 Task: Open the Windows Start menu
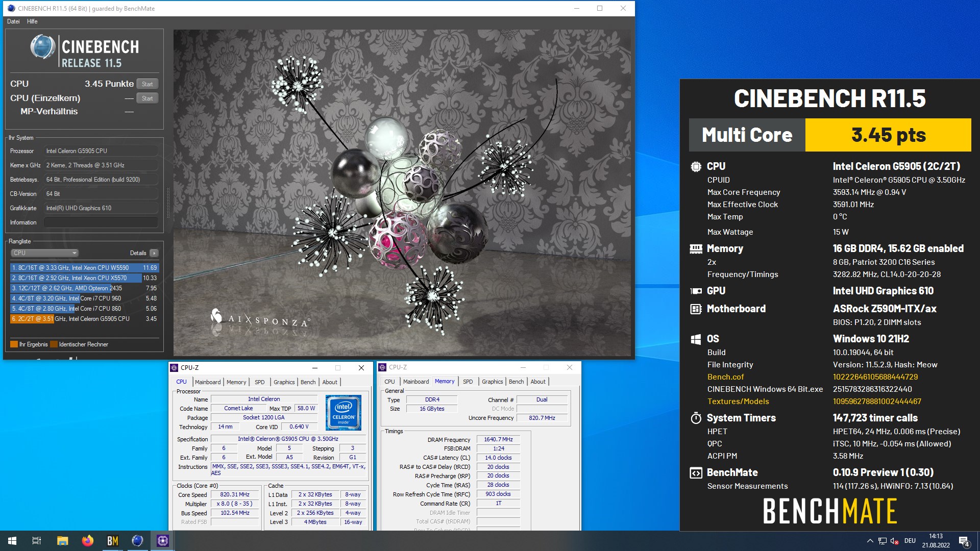pyautogui.click(x=12, y=541)
